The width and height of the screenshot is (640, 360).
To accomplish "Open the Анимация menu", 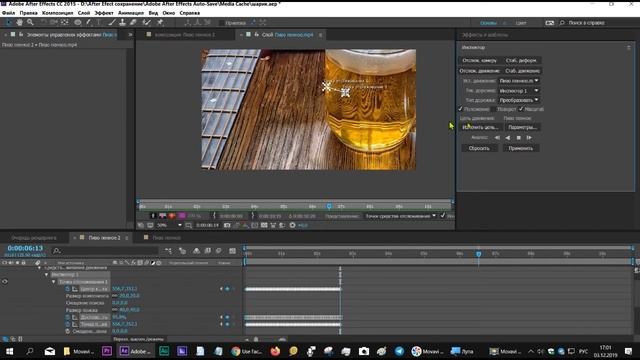I will (x=131, y=13).
